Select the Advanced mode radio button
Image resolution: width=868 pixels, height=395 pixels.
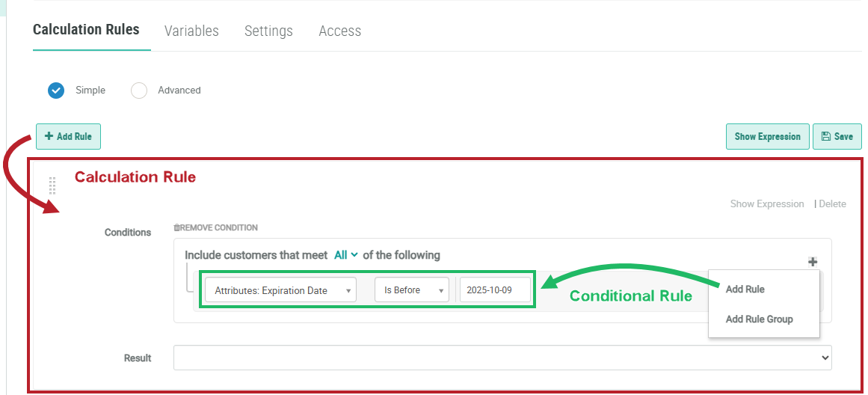(139, 91)
